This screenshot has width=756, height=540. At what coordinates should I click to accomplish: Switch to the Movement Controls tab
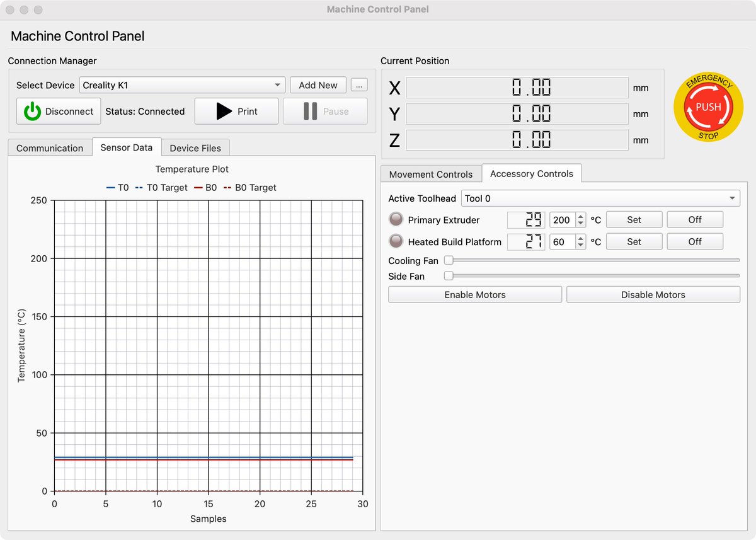point(431,174)
